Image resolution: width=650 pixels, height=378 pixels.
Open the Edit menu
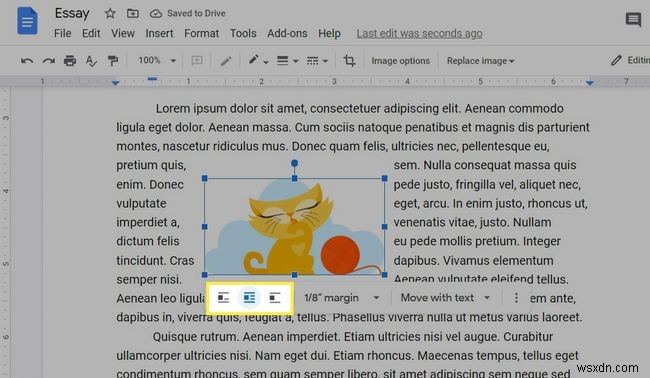click(91, 33)
